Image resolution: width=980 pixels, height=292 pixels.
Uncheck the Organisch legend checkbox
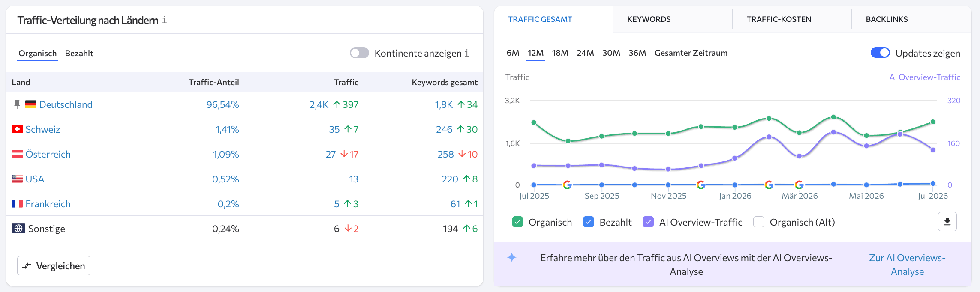[x=518, y=222]
